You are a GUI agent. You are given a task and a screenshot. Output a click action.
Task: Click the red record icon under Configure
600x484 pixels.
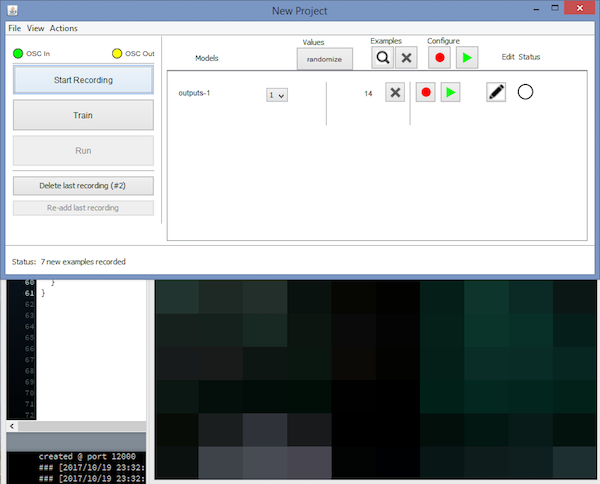[x=439, y=58]
